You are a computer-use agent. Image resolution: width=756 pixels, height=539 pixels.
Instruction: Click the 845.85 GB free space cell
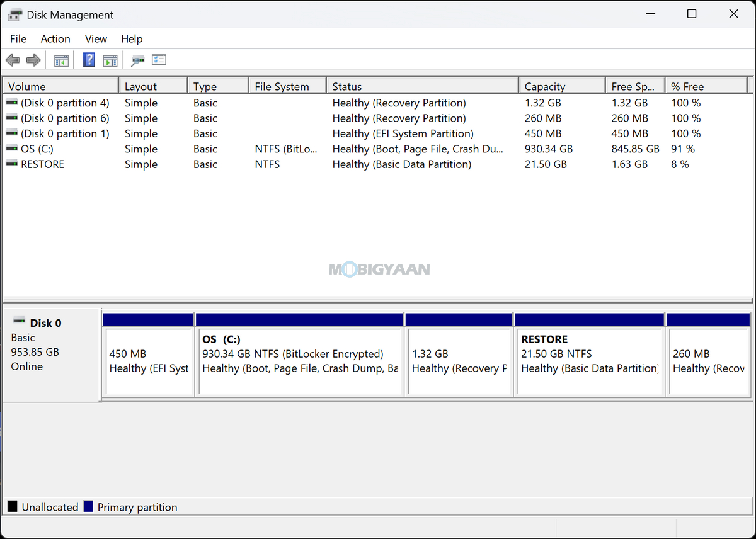(635, 149)
